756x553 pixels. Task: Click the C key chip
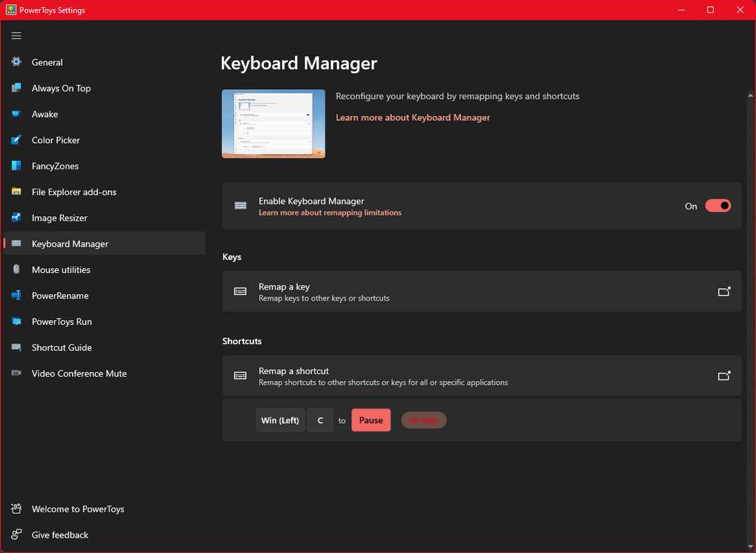point(320,420)
